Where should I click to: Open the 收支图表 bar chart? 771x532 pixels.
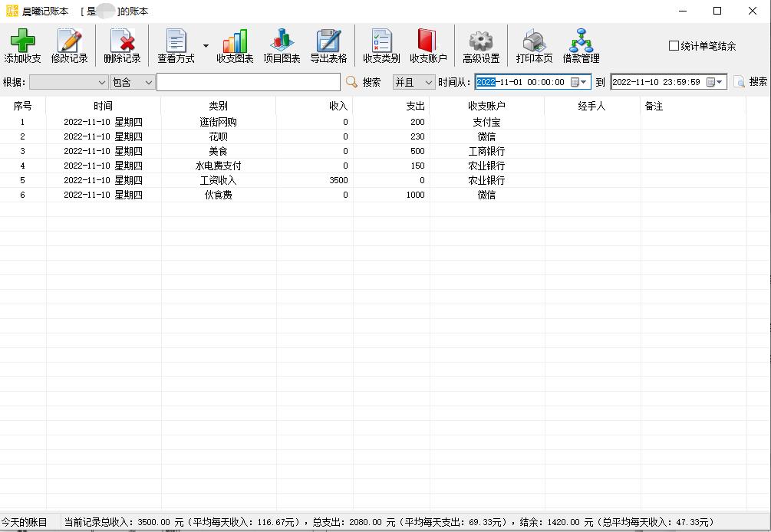tap(234, 41)
